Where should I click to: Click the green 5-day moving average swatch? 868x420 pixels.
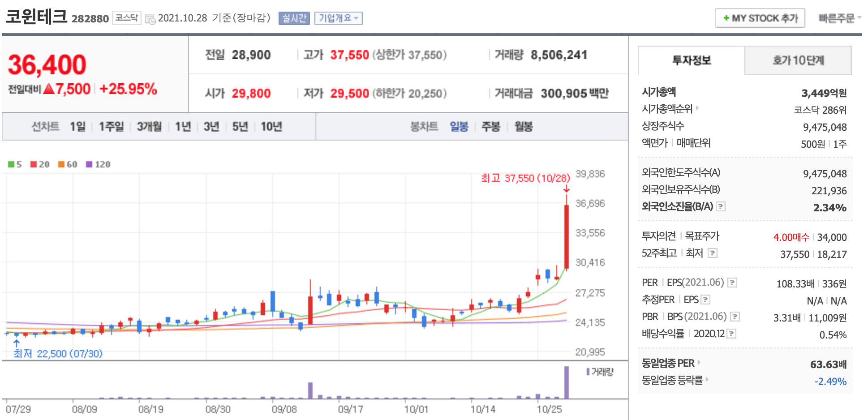[11, 164]
